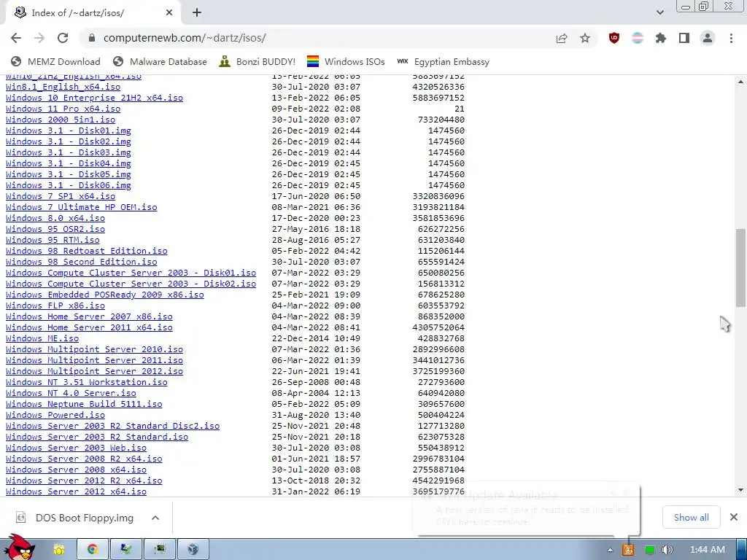Get Windows 98 Second Edition.iso

point(82,262)
